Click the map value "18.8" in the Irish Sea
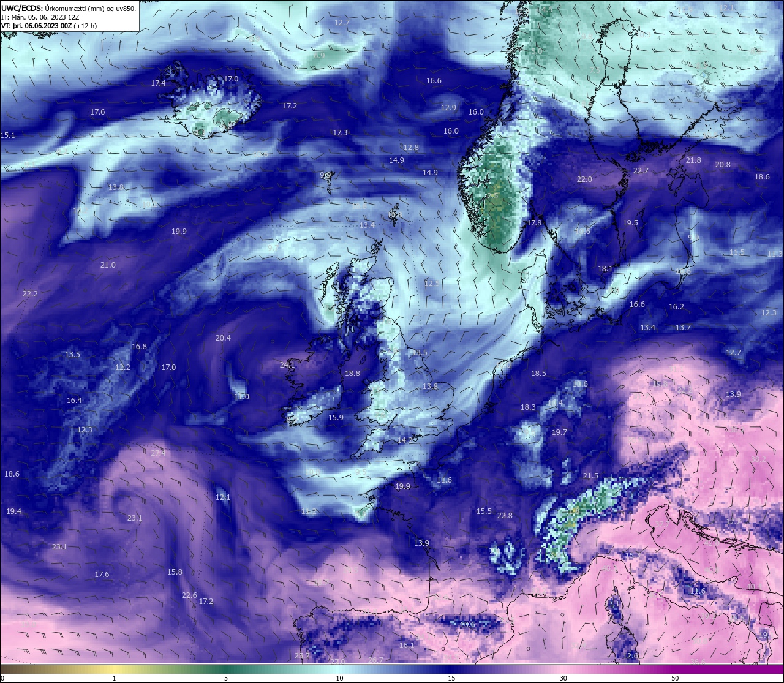784x683 pixels. tap(352, 373)
